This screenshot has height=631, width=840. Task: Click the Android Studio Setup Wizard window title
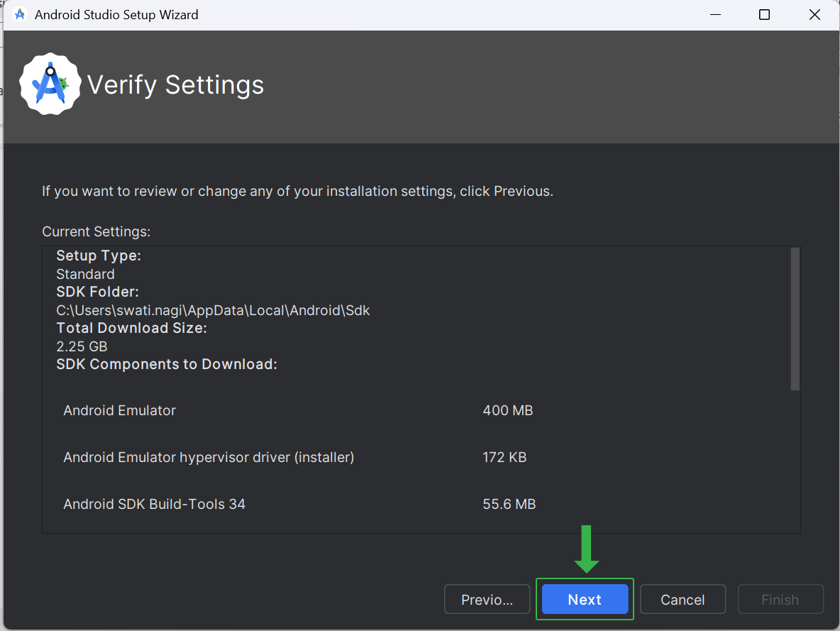116,14
